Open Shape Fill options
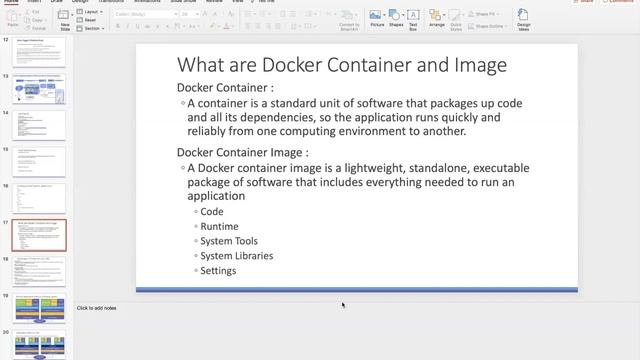The width and height of the screenshot is (640, 360). (x=483, y=14)
